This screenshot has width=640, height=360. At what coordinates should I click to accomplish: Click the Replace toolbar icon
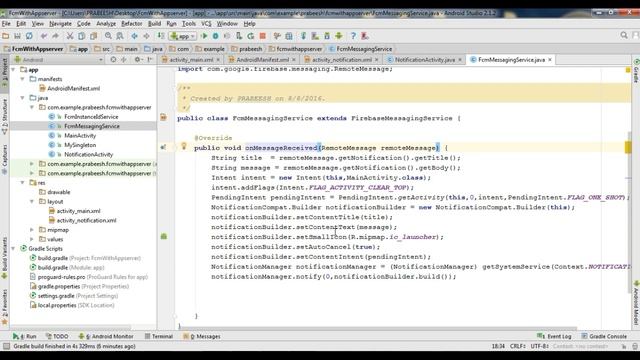pyautogui.click(x=120, y=36)
